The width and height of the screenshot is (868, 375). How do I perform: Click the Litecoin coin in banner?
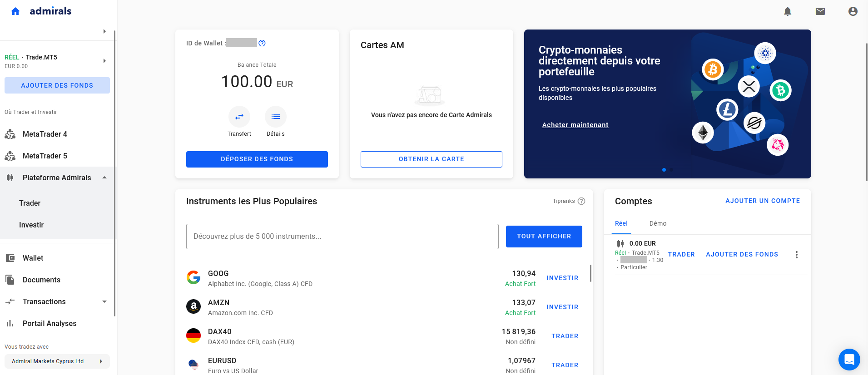click(x=727, y=110)
